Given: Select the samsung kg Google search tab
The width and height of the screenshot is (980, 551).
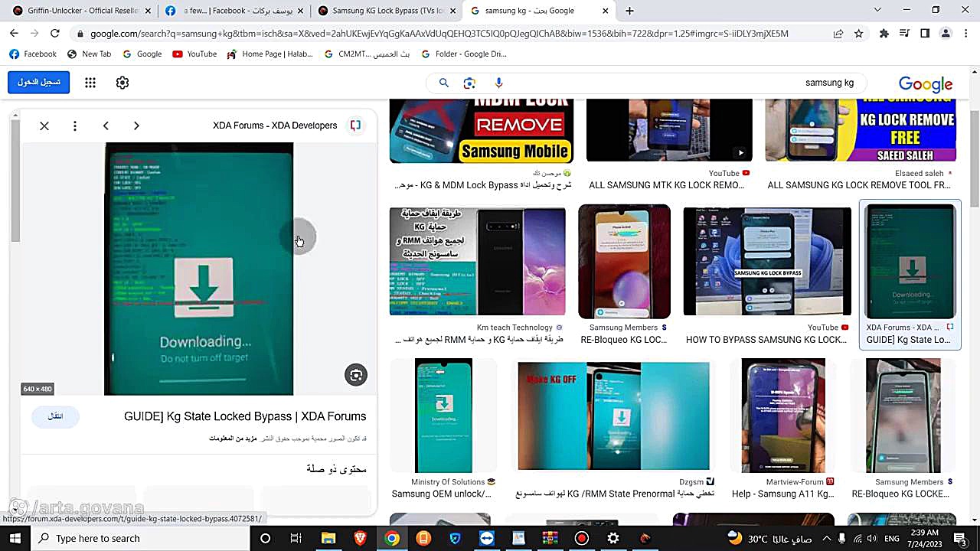Looking at the screenshot, I should pyautogui.click(x=540, y=11).
